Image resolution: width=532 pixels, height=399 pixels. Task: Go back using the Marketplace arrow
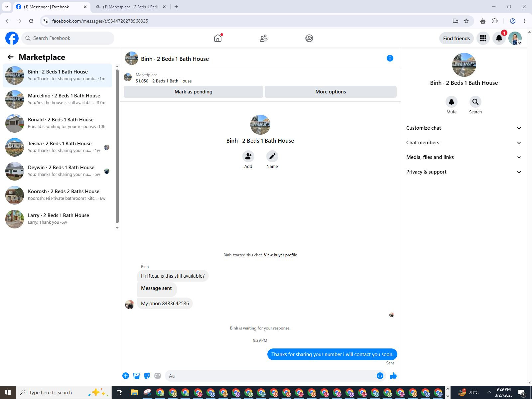click(11, 57)
